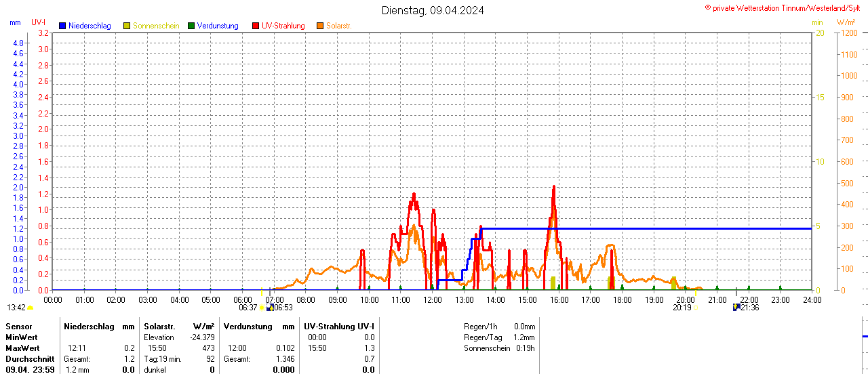Click the blue moon icon beside 21:36
The width and height of the screenshot is (868, 374).
736,308
